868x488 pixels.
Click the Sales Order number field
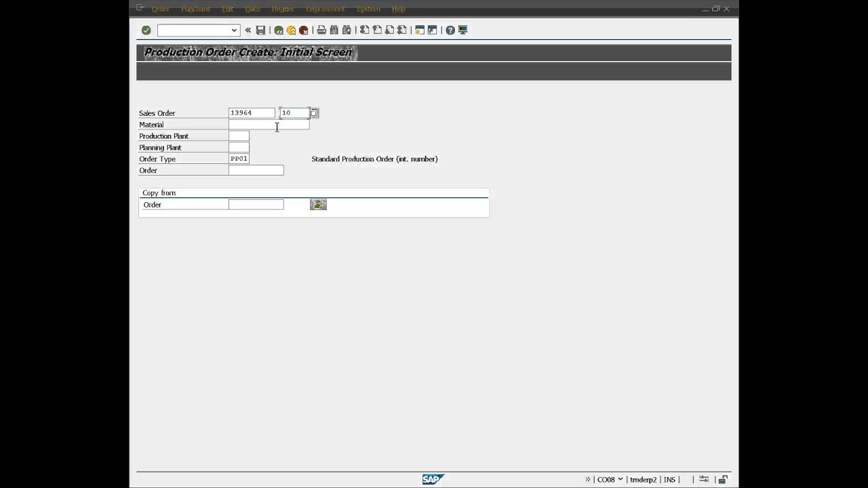click(x=252, y=113)
